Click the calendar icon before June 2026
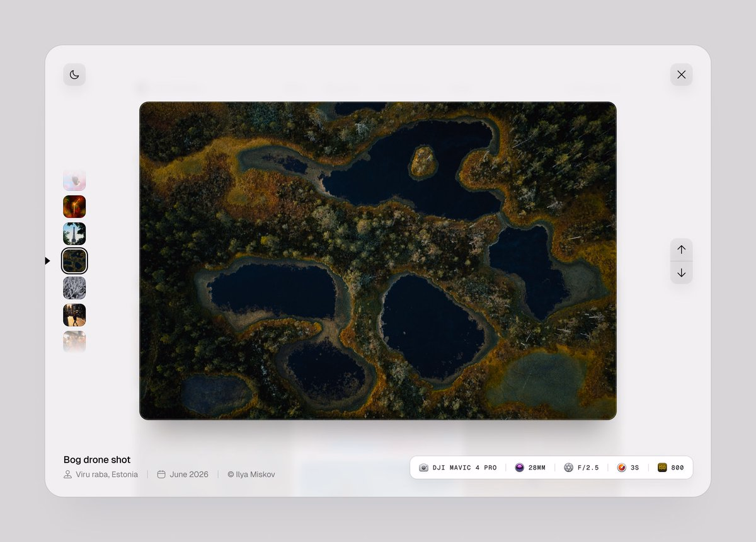756x542 pixels. 161,475
